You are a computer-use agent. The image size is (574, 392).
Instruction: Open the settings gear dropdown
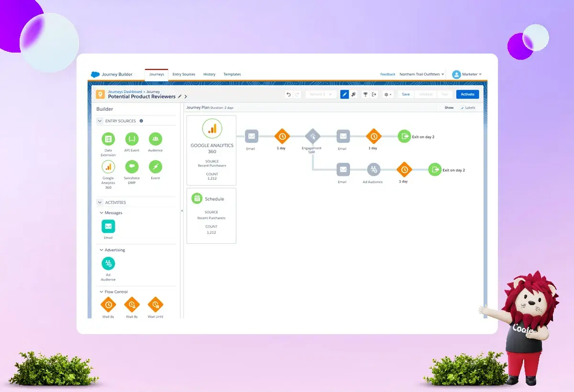tap(388, 94)
